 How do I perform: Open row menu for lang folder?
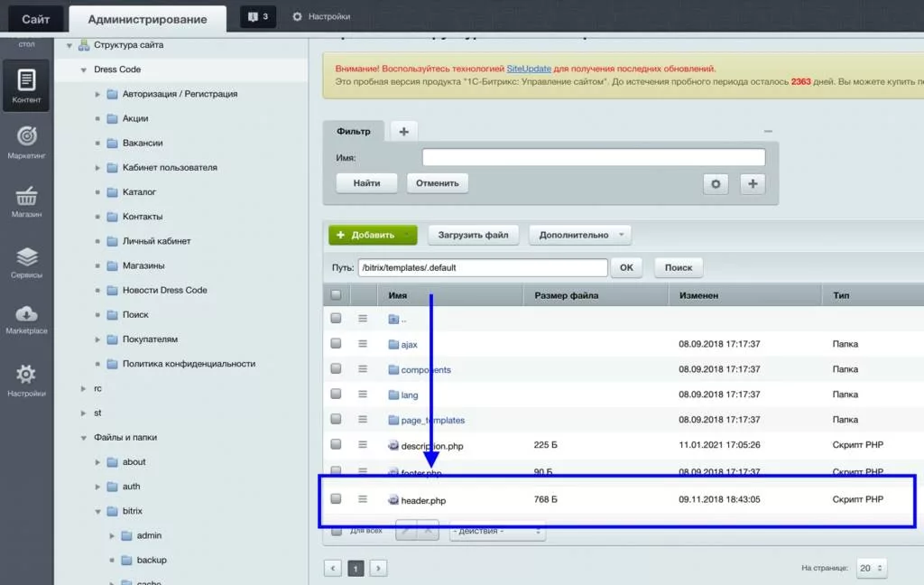coord(363,394)
